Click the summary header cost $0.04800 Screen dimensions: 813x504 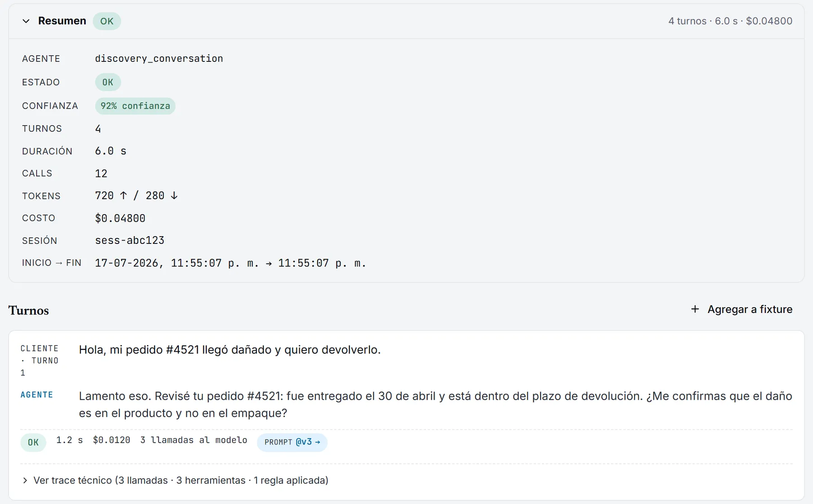(x=769, y=21)
